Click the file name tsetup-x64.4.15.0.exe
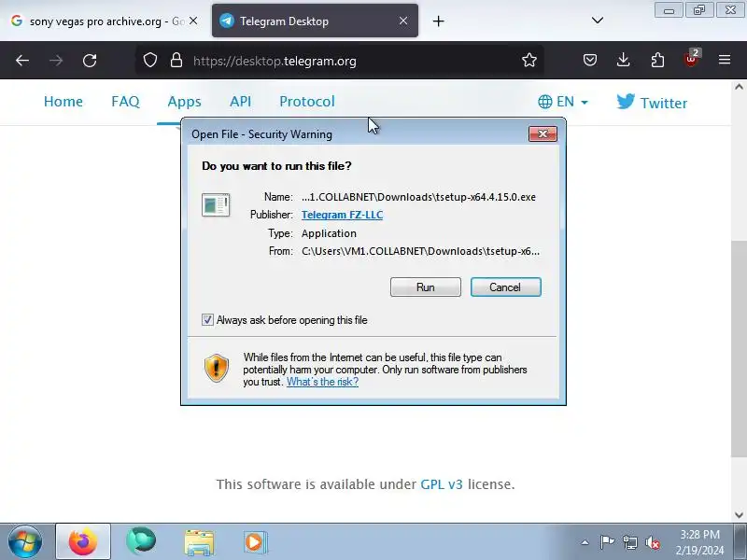 [486, 197]
